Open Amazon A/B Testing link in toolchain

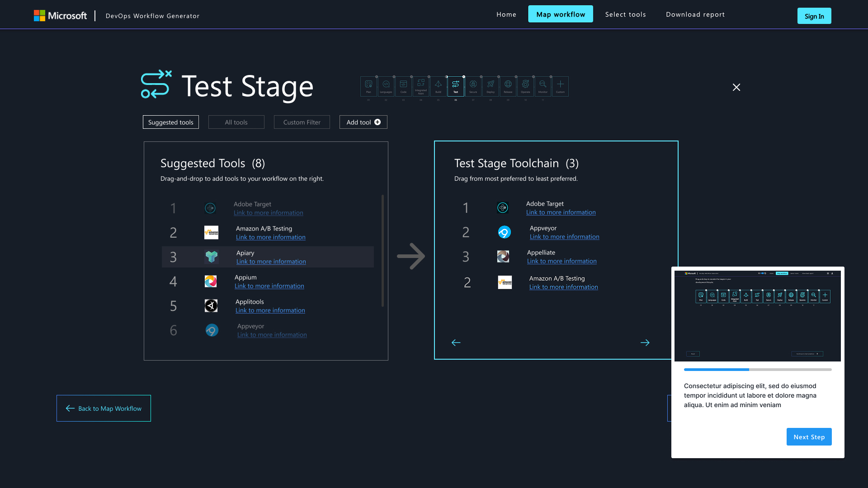tap(564, 287)
